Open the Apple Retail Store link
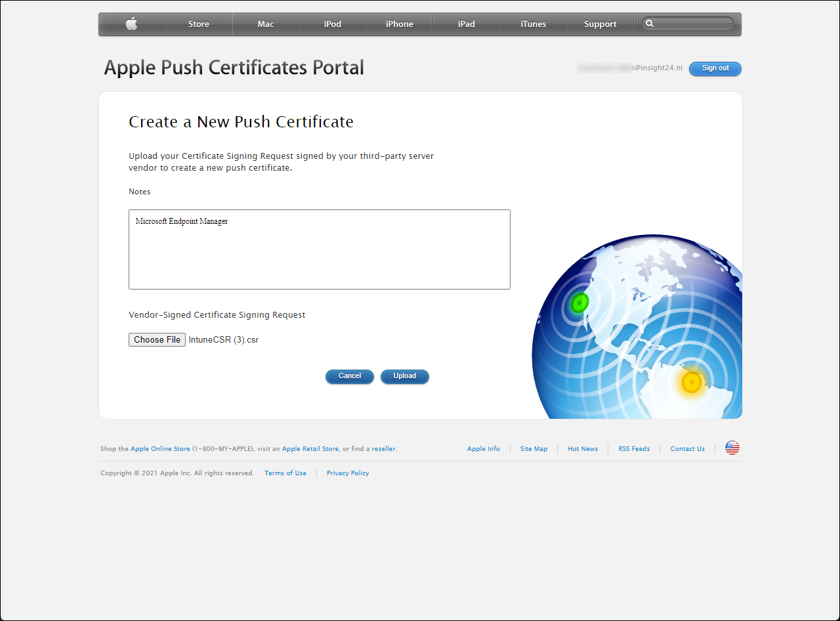 coord(310,449)
